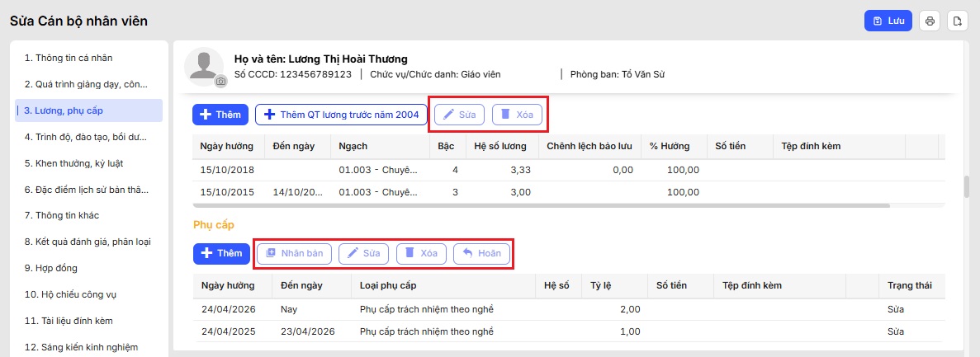
Task: Click the Sửa pencil button in salary section
Action: (459, 115)
